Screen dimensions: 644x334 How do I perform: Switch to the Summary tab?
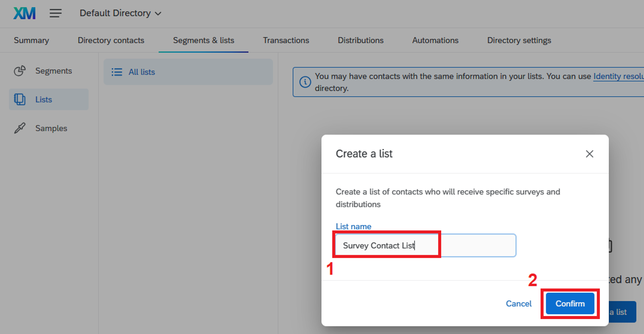click(x=32, y=40)
